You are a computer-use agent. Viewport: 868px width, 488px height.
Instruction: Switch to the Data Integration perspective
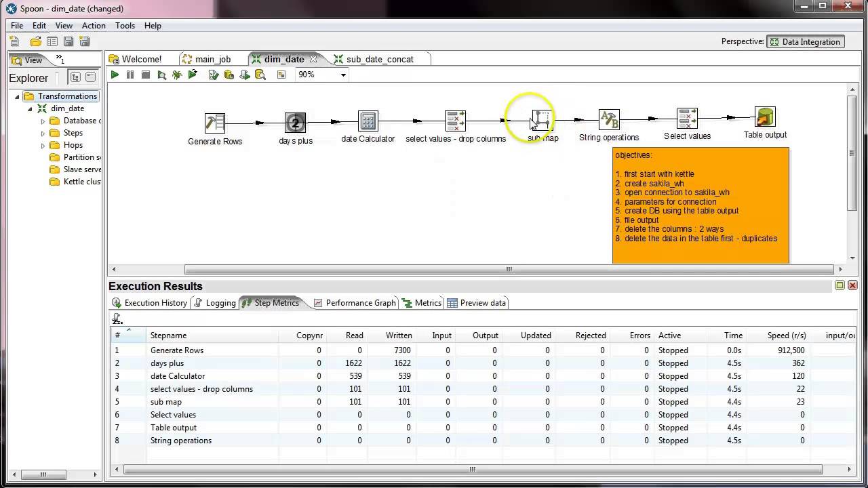coord(806,41)
